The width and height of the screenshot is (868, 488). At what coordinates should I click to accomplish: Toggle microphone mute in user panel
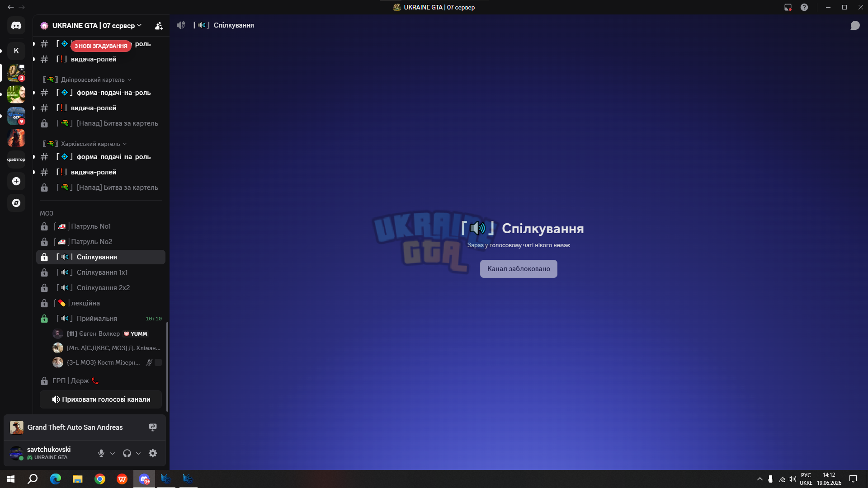click(101, 453)
